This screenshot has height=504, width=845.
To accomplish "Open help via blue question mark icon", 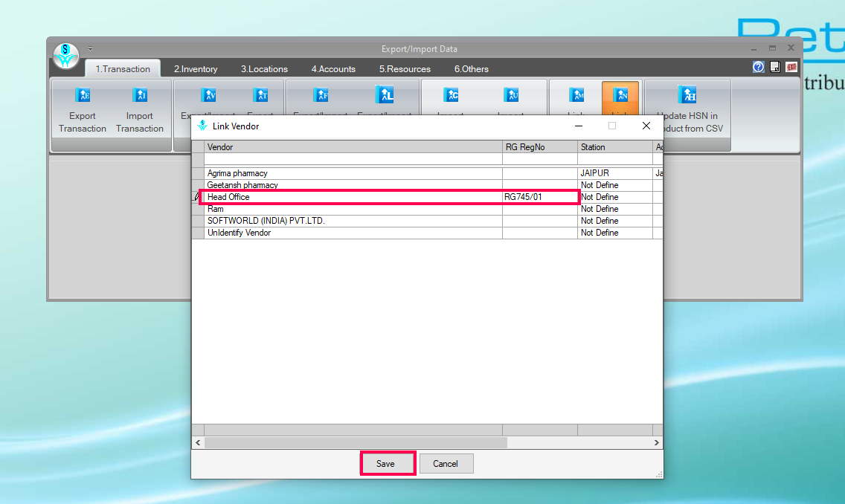I will coord(758,67).
